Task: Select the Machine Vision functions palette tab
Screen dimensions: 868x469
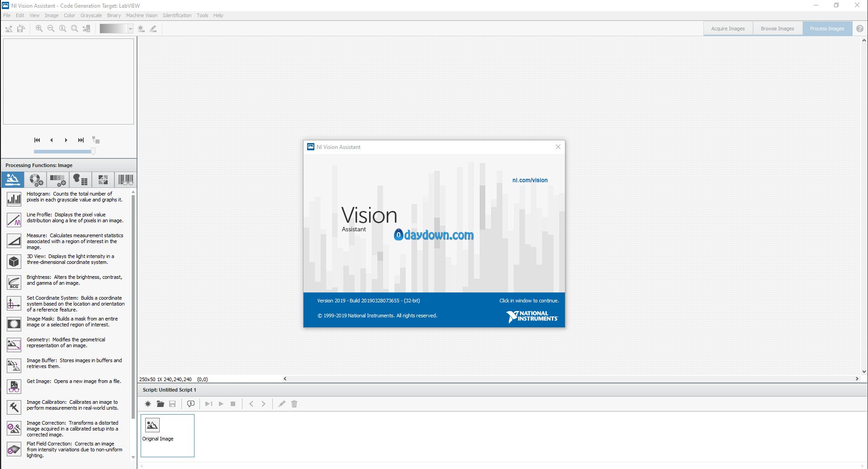Action: [103, 180]
